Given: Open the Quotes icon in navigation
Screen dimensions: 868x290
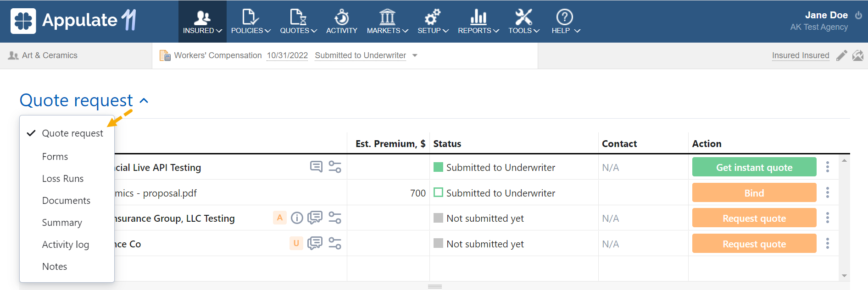Looking at the screenshot, I should 298,17.
